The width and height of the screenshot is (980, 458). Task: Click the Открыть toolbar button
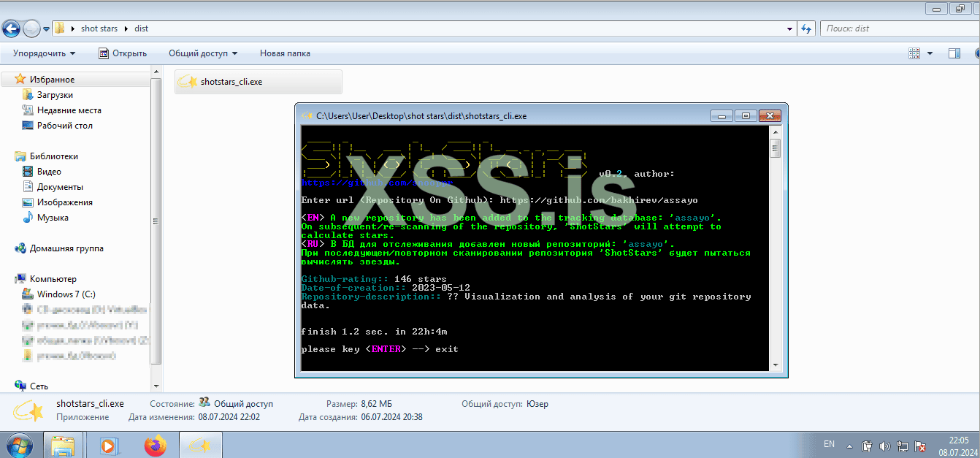123,53
